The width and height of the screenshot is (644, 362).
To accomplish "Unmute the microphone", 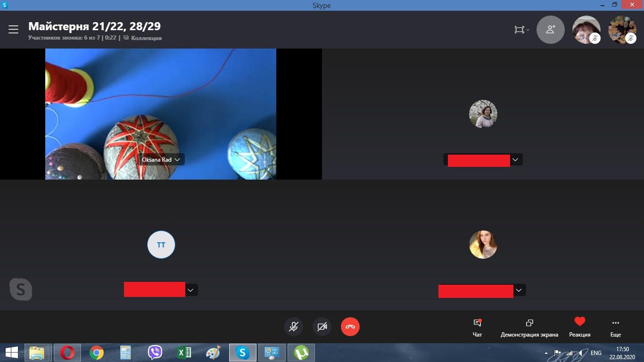I will [294, 327].
